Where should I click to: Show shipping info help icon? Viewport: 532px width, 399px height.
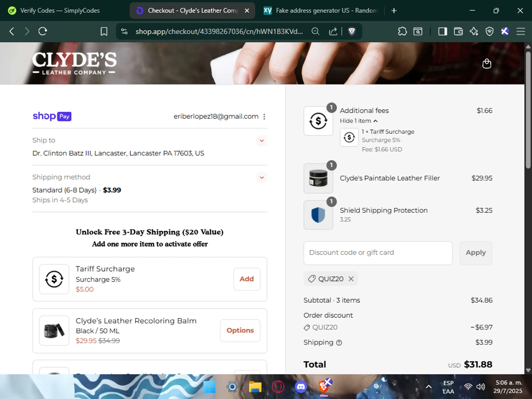coord(339,343)
